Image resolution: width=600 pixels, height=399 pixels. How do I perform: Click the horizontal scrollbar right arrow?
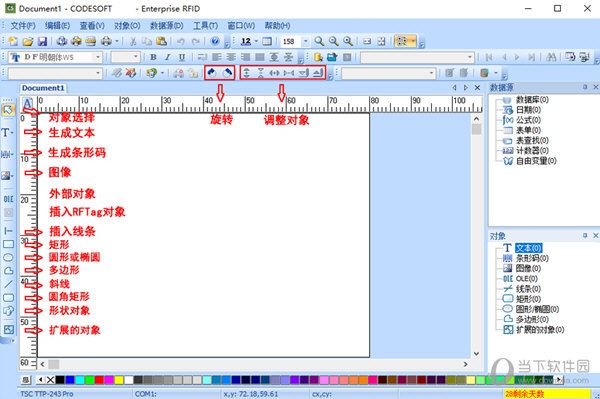pyautogui.click(x=466, y=364)
